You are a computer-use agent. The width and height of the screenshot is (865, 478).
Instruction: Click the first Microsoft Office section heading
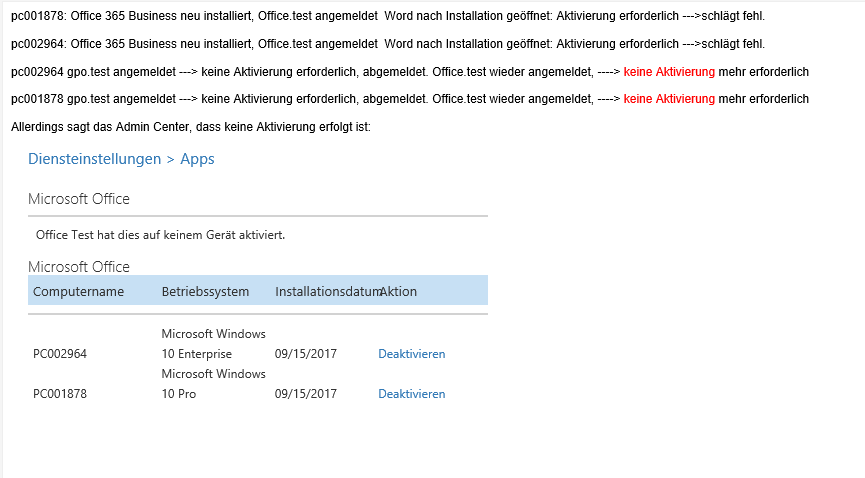[x=79, y=199]
